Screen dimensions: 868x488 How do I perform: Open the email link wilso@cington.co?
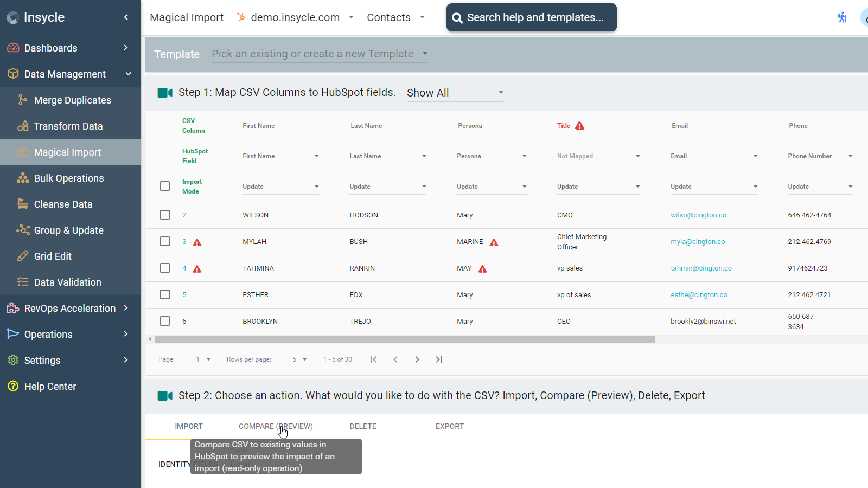click(x=698, y=215)
